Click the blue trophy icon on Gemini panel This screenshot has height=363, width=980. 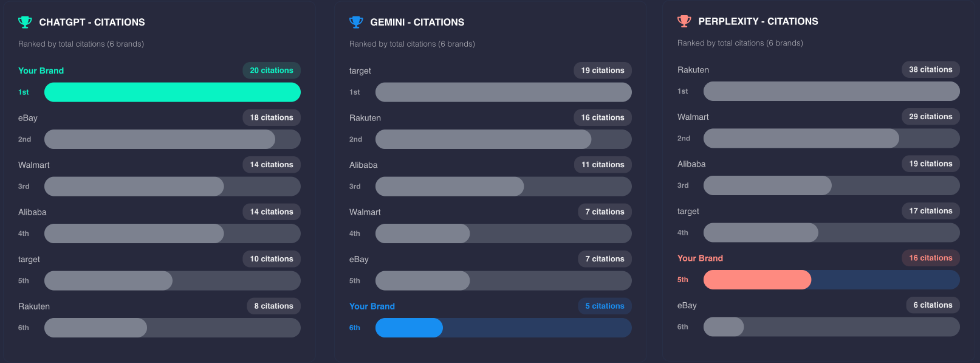tap(355, 22)
